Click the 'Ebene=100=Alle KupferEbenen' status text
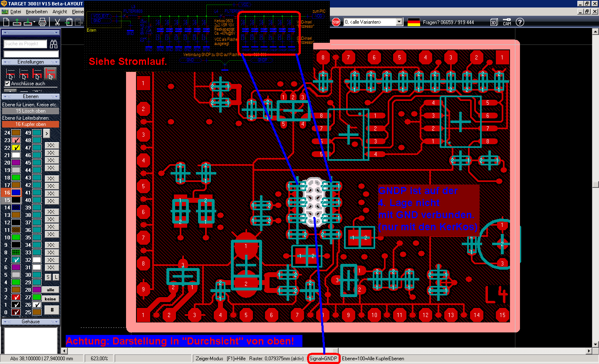599x364 pixels. 373,359
